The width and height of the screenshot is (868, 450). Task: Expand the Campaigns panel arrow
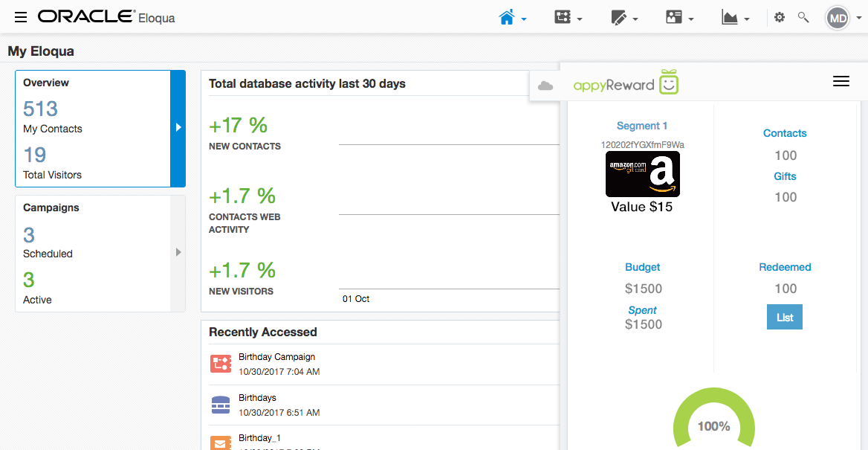[178, 253]
